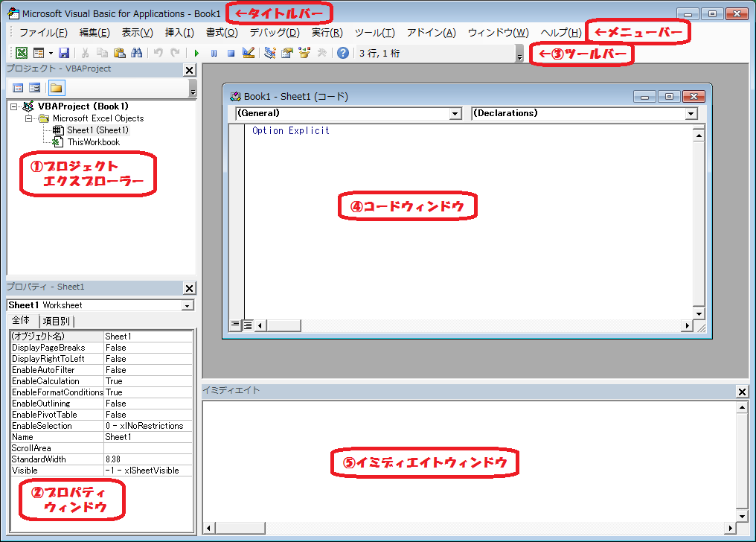Select ThisWorkbook in project tree
This screenshot has height=542, width=756.
(x=94, y=142)
